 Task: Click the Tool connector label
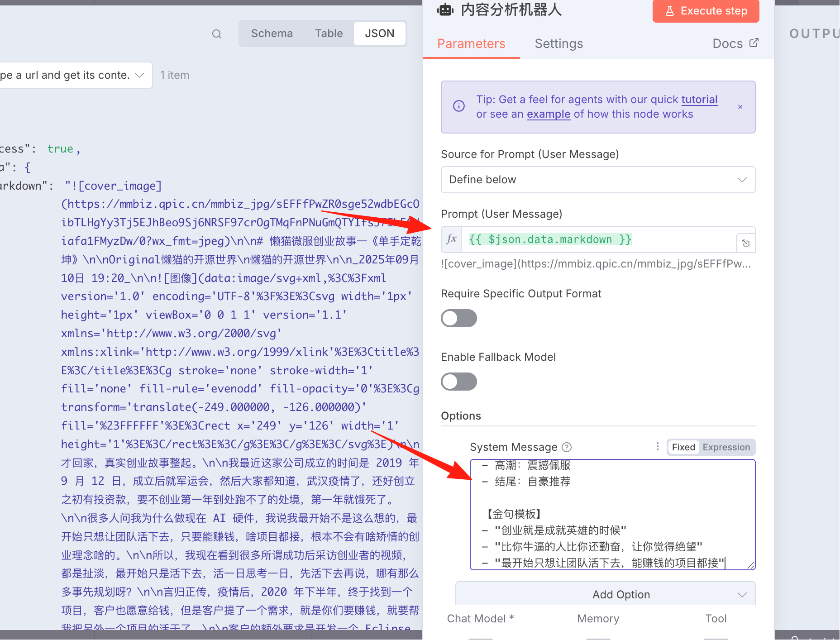click(x=716, y=619)
